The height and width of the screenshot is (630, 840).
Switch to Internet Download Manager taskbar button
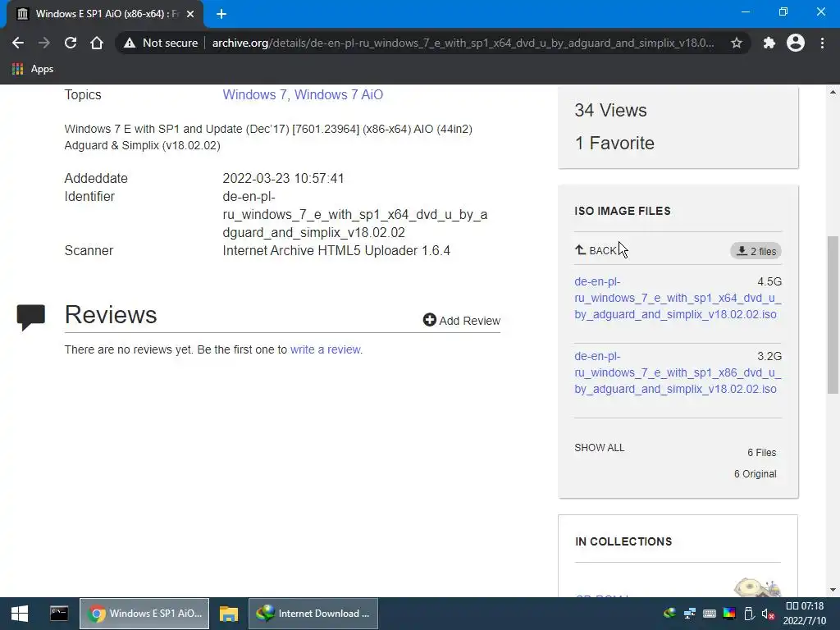click(313, 614)
